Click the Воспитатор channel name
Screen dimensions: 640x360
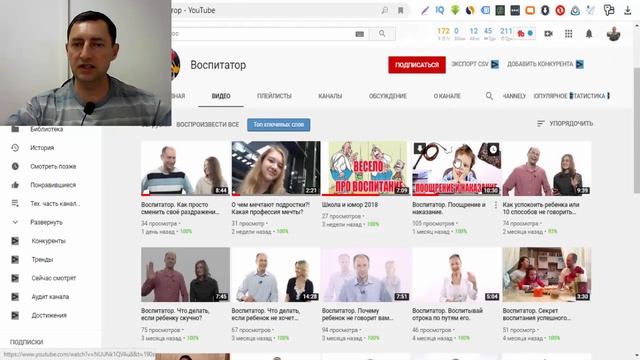click(218, 65)
